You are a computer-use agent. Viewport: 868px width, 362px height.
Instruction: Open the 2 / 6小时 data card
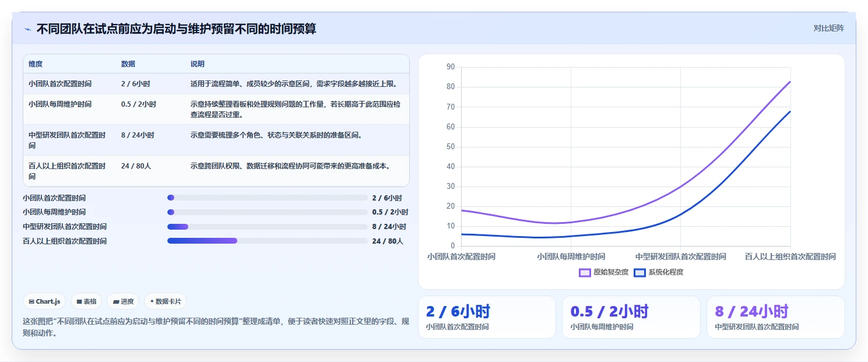pos(487,317)
